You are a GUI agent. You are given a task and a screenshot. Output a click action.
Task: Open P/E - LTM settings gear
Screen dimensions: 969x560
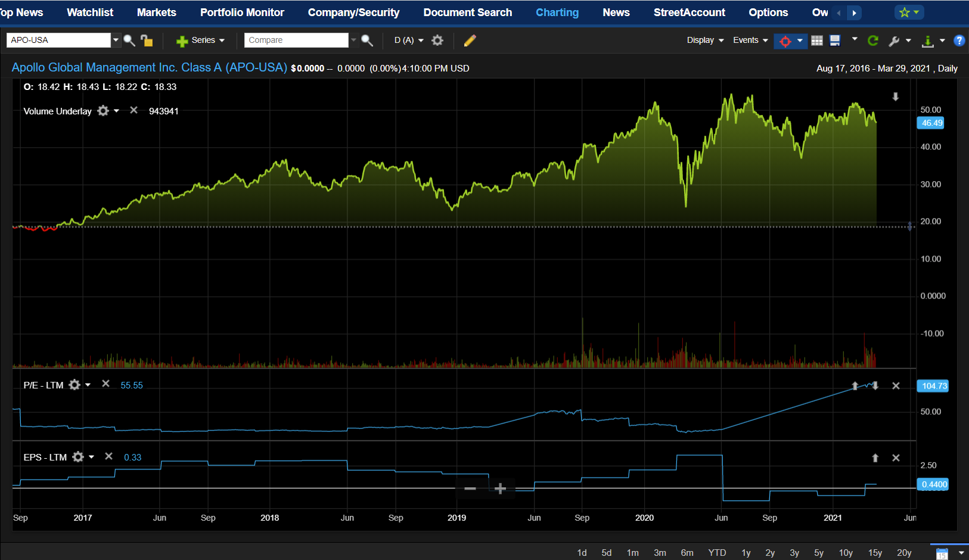click(x=74, y=385)
